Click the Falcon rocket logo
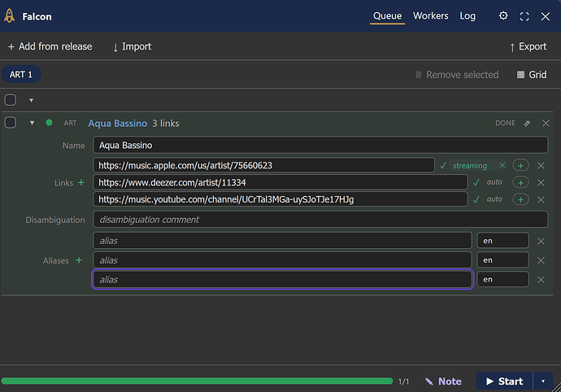 (x=10, y=15)
